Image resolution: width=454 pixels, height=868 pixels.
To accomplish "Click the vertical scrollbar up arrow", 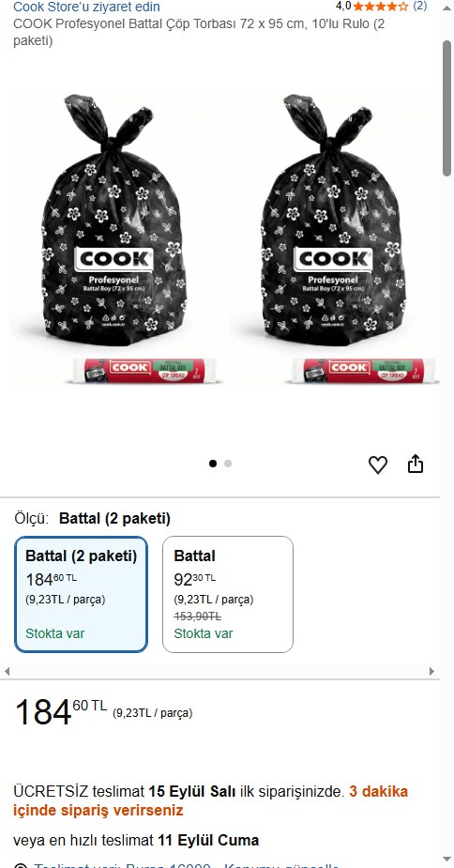I will (x=446, y=8).
